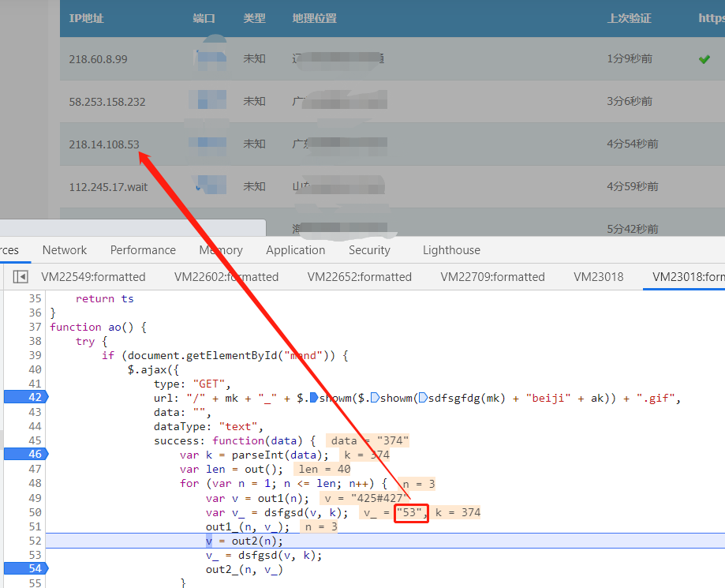
Task: Click line number 50 in the gutter
Action: coord(36,512)
